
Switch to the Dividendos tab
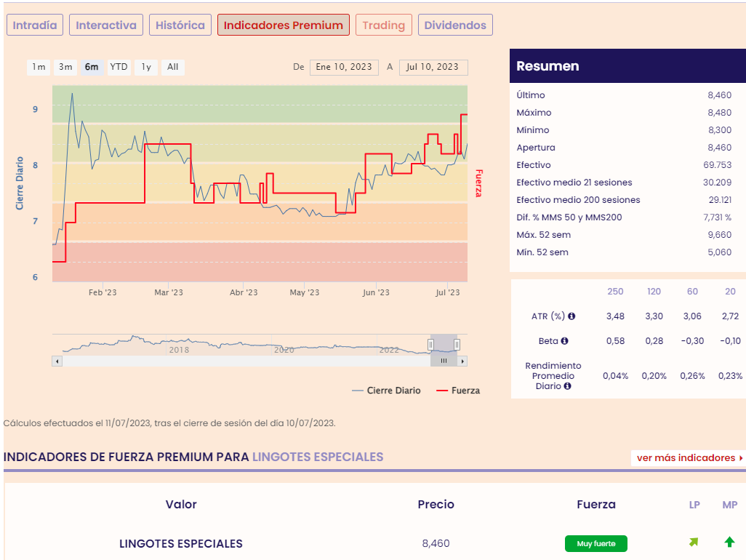coord(455,25)
